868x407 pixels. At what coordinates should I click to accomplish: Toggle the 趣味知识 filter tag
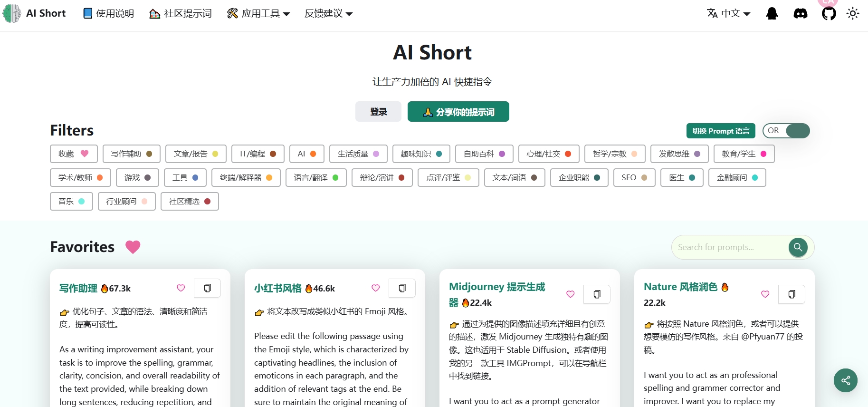(421, 154)
